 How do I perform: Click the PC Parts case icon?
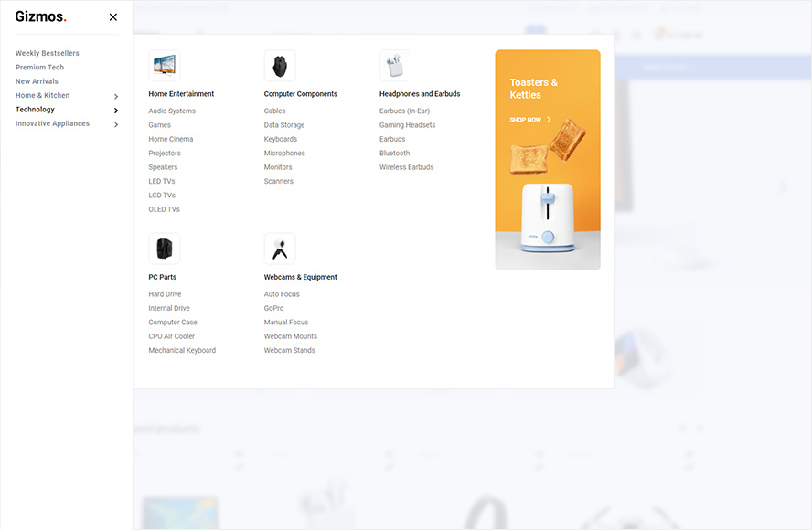[164, 249]
